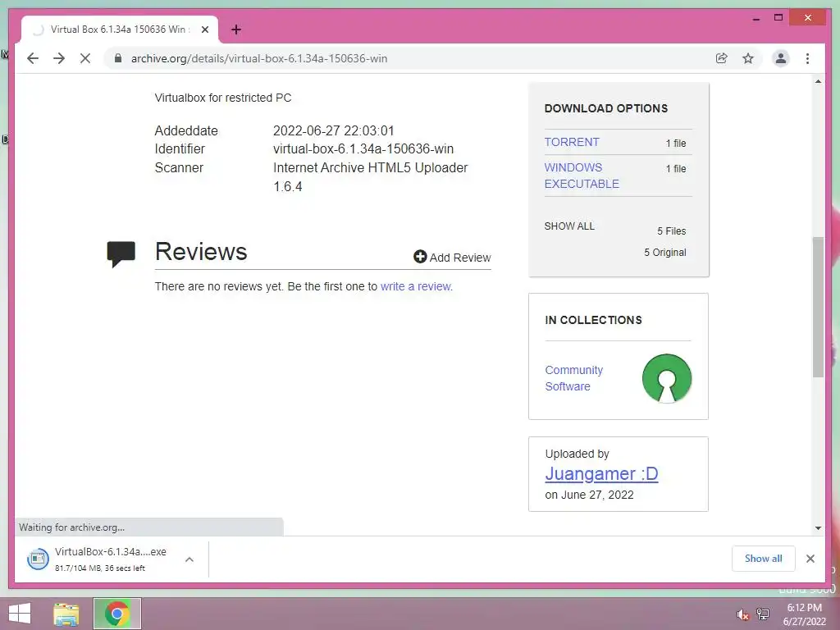Click the green Community Software logo

tap(666, 378)
